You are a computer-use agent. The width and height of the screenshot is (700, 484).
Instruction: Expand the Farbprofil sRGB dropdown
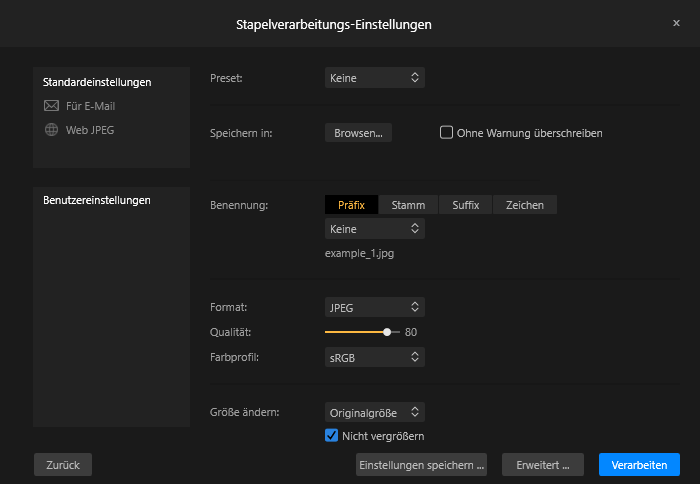375,357
